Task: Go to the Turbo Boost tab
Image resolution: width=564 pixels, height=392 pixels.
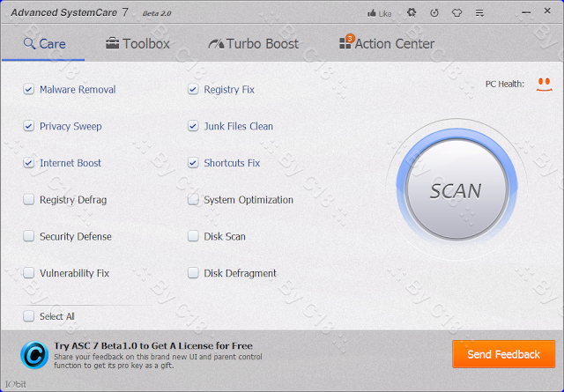Action: (x=253, y=44)
